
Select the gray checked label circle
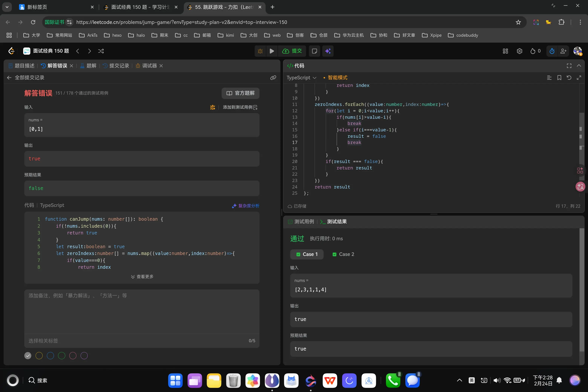pyautogui.click(x=28, y=355)
